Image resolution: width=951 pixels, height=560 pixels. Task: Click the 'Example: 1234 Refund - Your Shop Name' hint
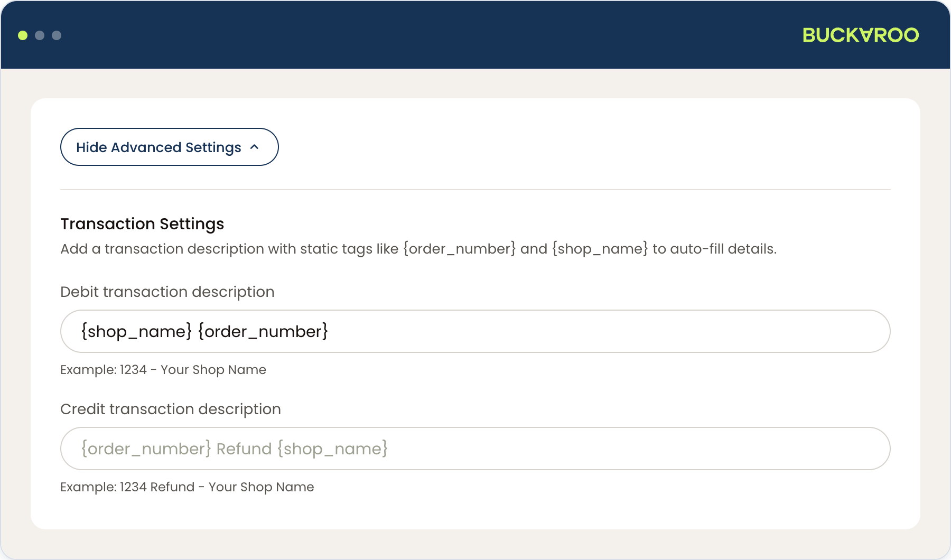coord(187,487)
